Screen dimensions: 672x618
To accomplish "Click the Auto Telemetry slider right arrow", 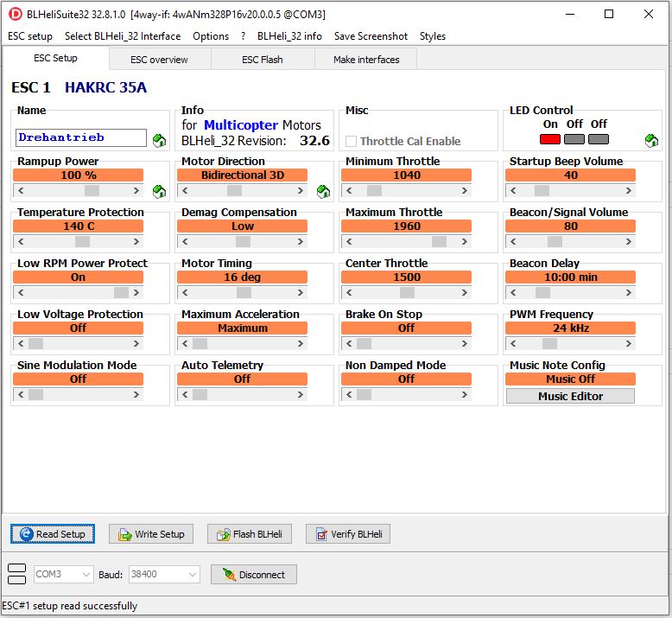I will click(301, 394).
